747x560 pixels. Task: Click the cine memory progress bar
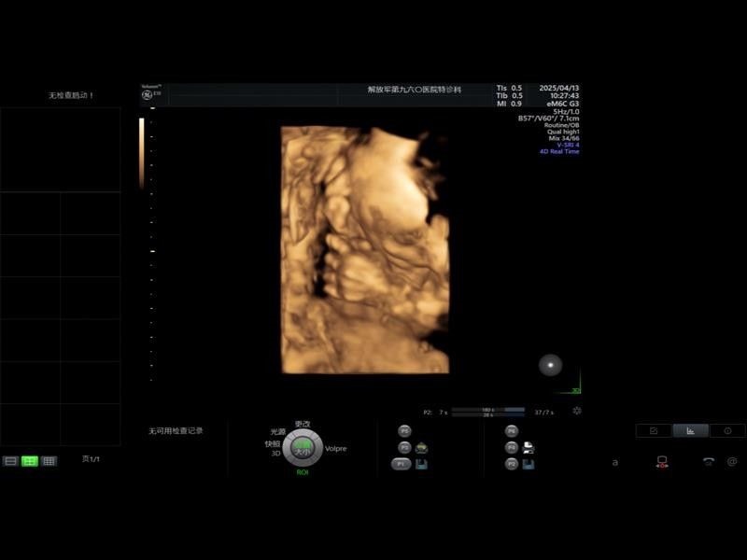tap(487, 412)
